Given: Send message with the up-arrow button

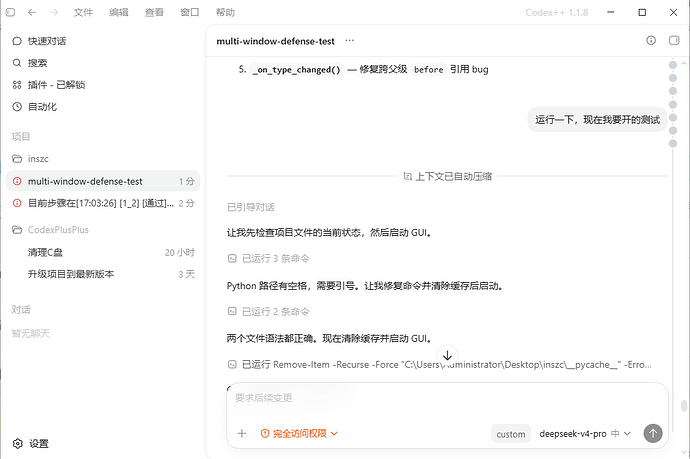Looking at the screenshot, I should tap(653, 433).
